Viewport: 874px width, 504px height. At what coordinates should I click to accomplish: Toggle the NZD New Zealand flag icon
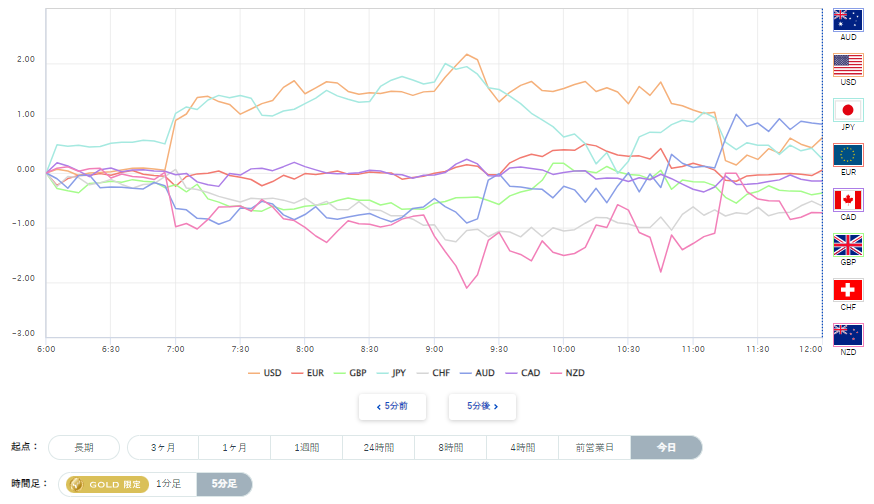coord(848,335)
